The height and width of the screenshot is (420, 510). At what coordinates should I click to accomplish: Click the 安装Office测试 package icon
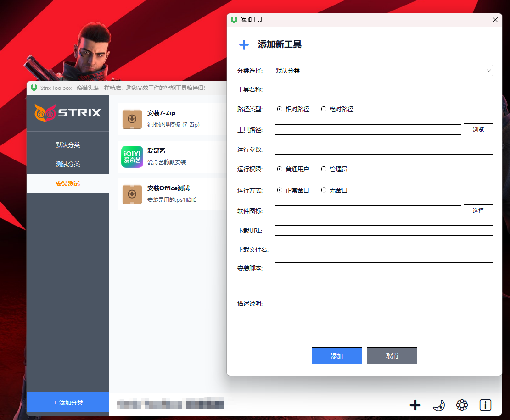(x=132, y=194)
